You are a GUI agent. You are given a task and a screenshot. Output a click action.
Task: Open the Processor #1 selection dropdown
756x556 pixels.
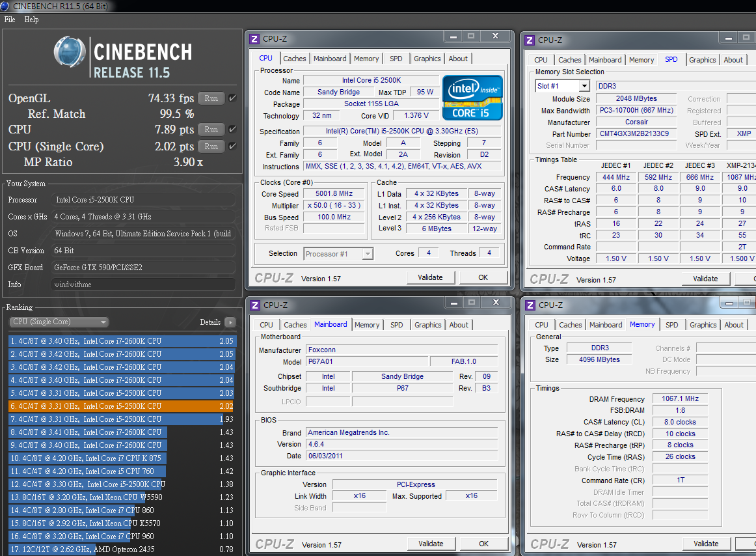tap(368, 254)
